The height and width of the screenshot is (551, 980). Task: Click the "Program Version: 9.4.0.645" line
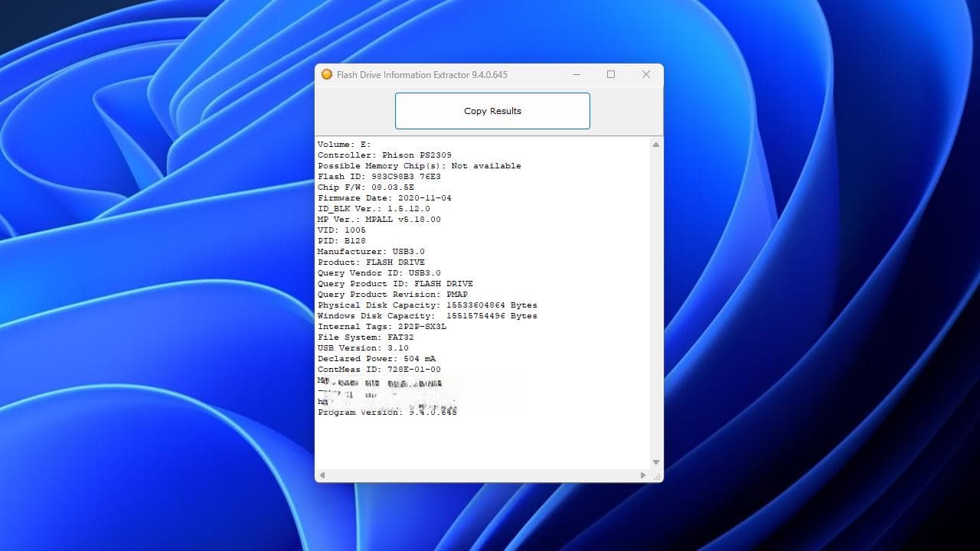(387, 412)
